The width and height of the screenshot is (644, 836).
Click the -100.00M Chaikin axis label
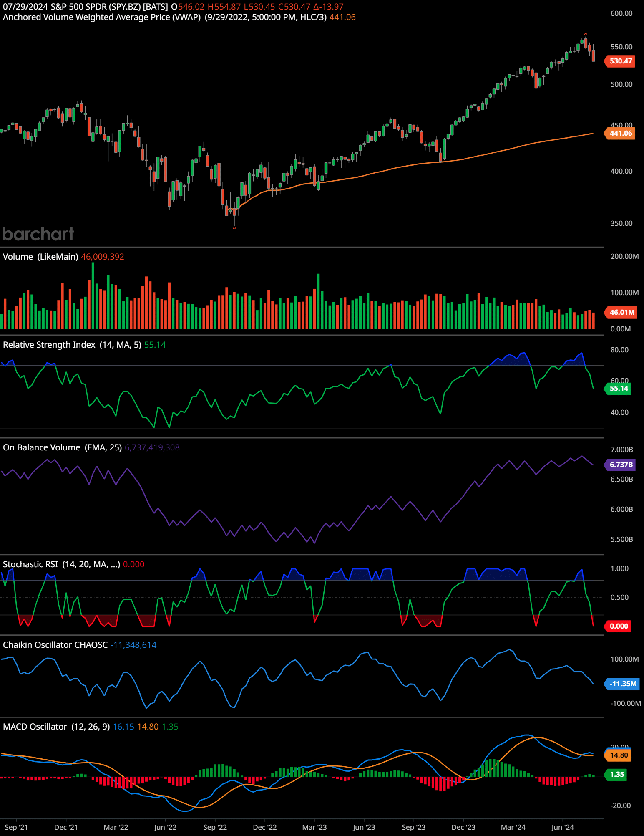(626, 703)
